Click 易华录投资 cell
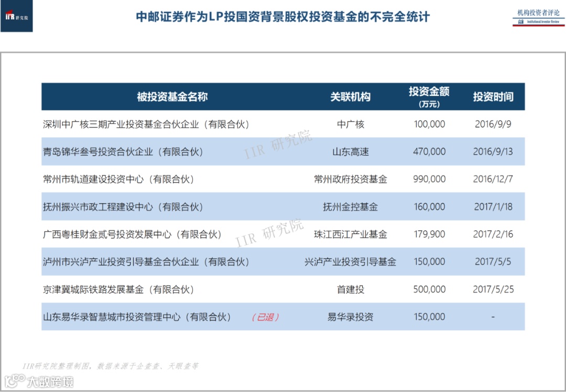566x392 pixels. point(351,317)
